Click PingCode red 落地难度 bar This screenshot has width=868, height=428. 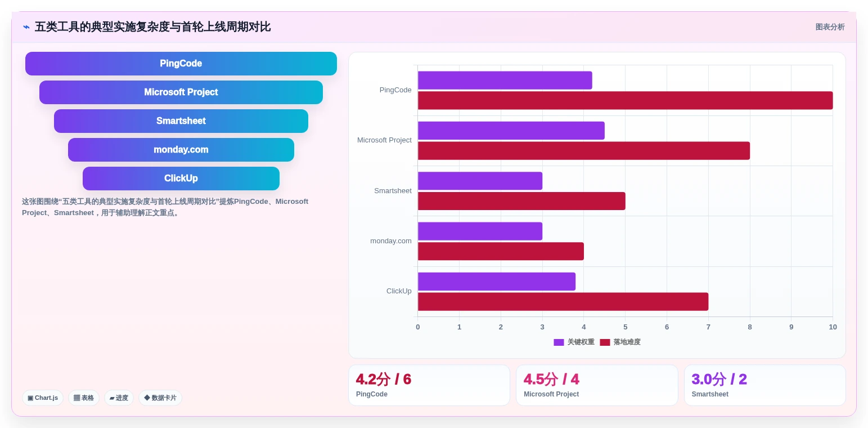click(x=625, y=100)
